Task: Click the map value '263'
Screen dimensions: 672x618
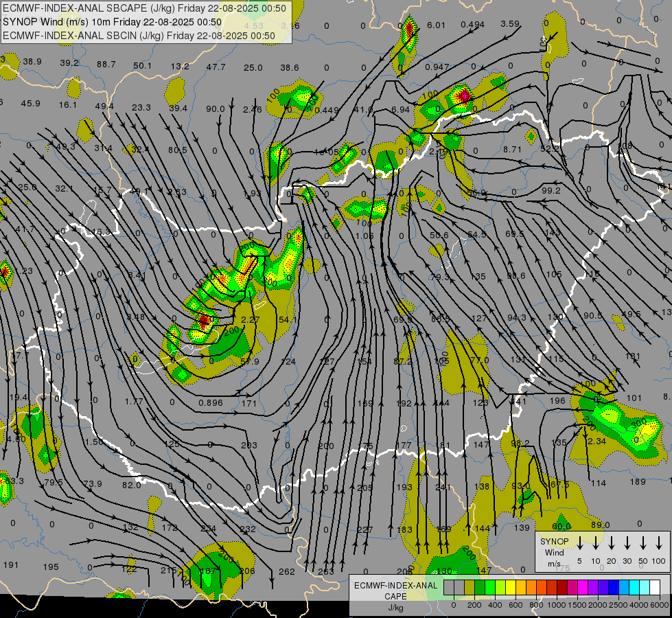Action: point(326,572)
